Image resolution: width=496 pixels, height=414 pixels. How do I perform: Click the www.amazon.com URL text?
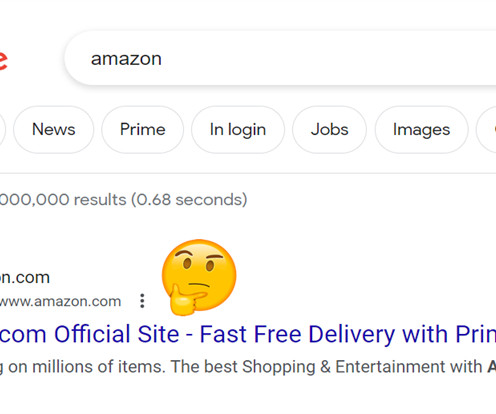click(60, 301)
